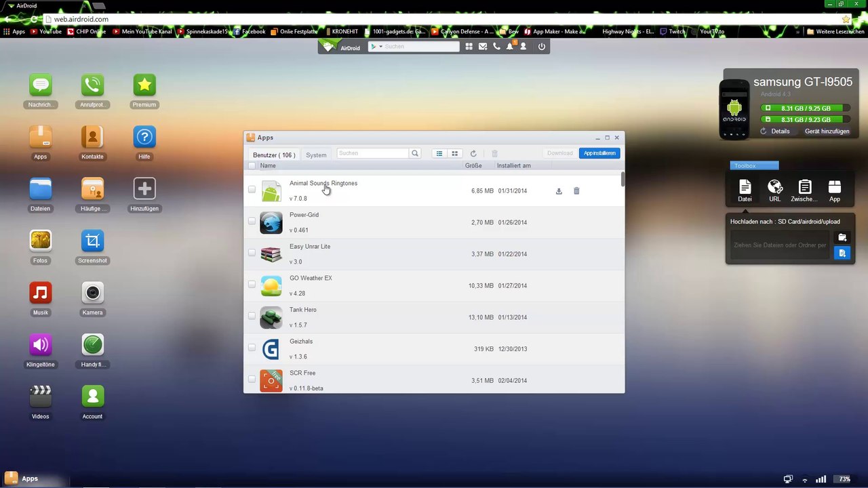
Task: Toggle the select-all checkbox in Apps header
Action: pyautogui.click(x=252, y=165)
